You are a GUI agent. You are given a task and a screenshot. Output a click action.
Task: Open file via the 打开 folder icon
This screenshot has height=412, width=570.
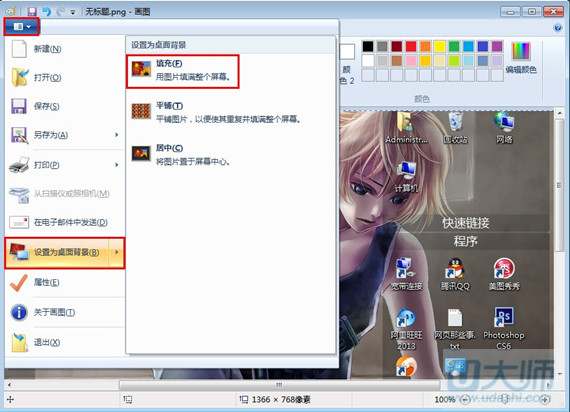pyautogui.click(x=20, y=77)
